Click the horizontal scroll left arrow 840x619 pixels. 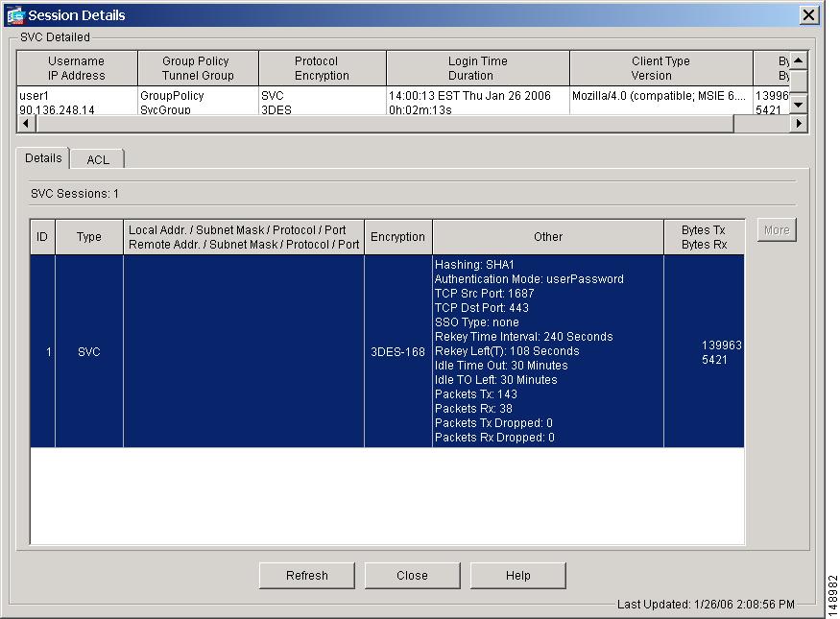coord(26,124)
